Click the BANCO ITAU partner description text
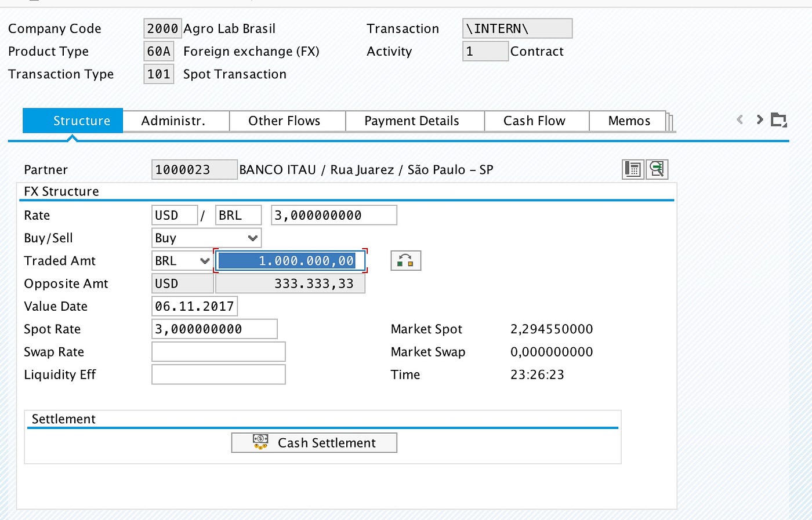 tap(367, 169)
